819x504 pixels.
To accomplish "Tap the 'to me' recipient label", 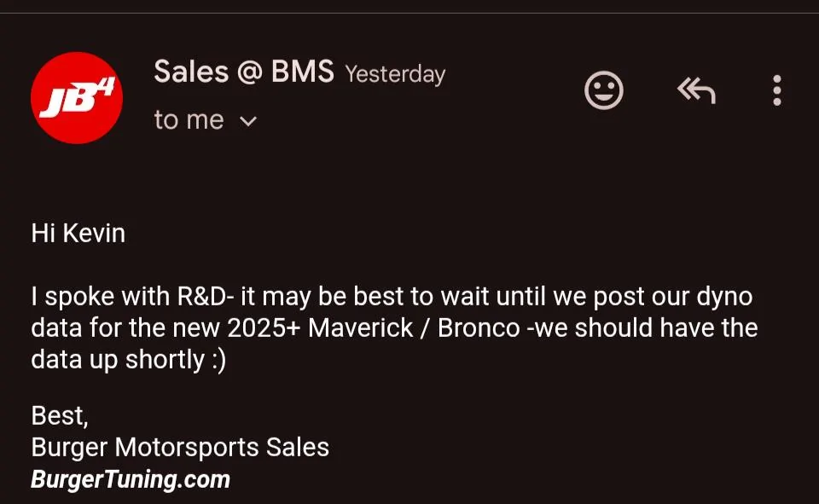I will [189, 120].
